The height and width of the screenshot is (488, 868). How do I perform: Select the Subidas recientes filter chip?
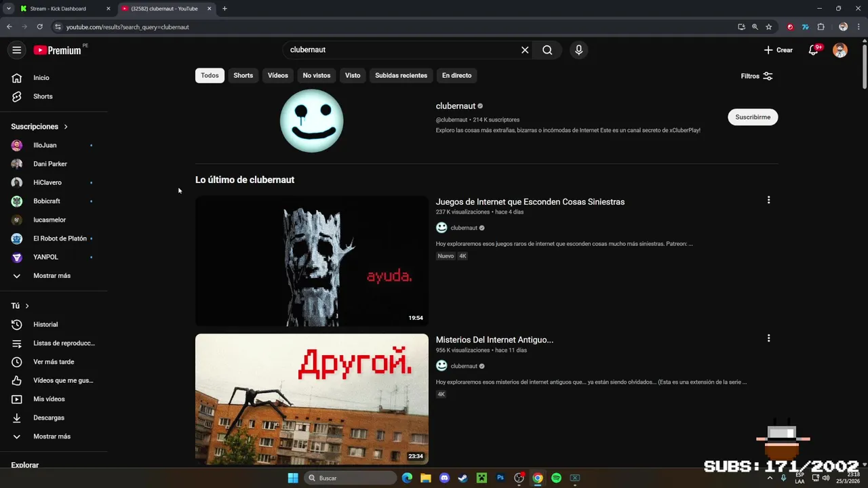pyautogui.click(x=401, y=75)
